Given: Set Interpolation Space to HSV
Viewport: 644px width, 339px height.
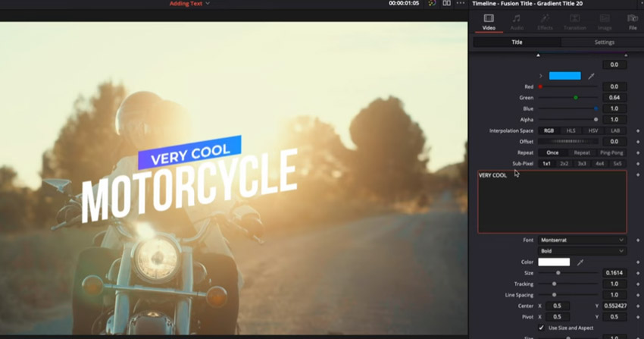Looking at the screenshot, I should [593, 130].
